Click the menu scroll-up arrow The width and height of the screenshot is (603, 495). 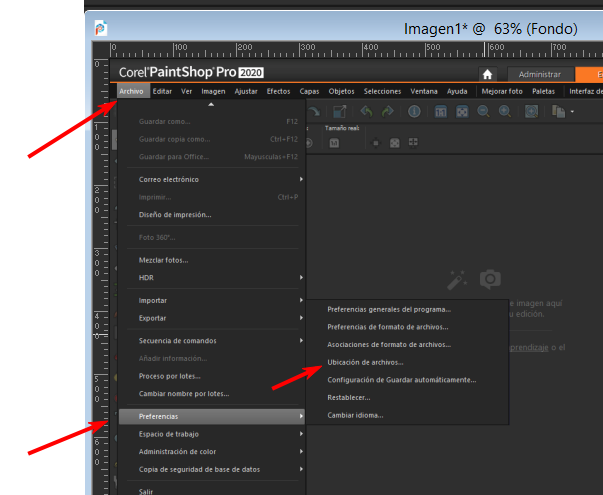(211, 104)
